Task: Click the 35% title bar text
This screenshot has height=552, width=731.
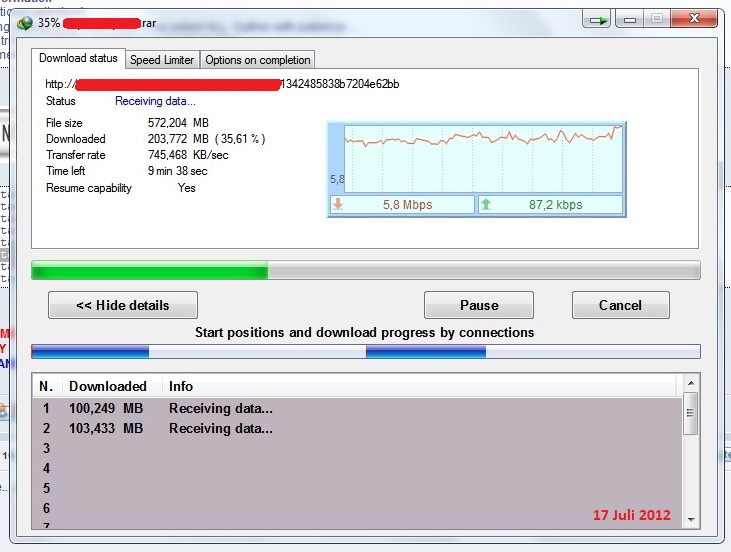Action: pos(48,23)
